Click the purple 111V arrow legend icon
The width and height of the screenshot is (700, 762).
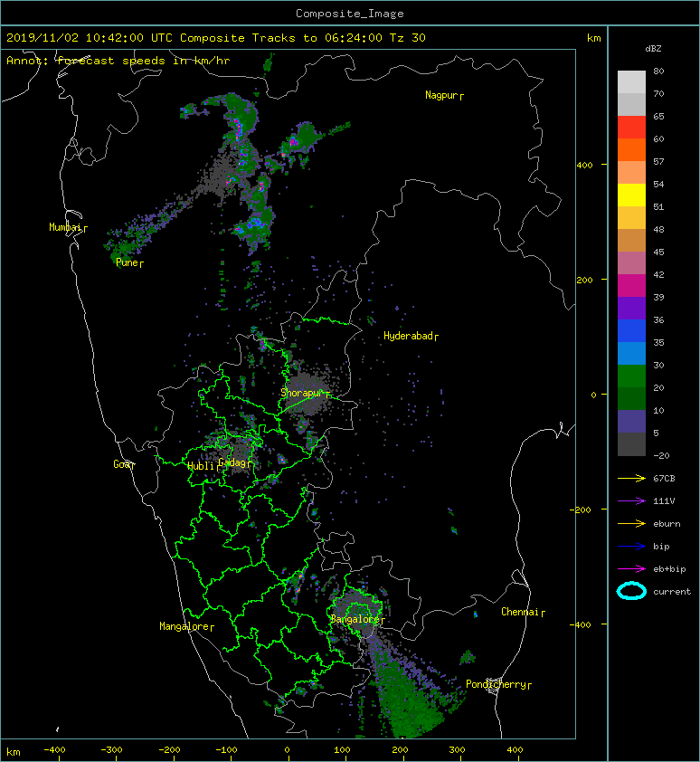[x=631, y=500]
